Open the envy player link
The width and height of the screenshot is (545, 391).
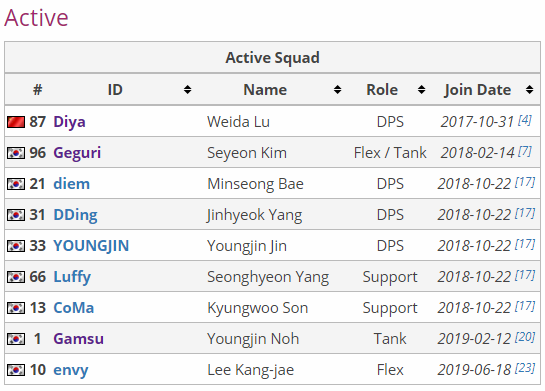point(71,370)
